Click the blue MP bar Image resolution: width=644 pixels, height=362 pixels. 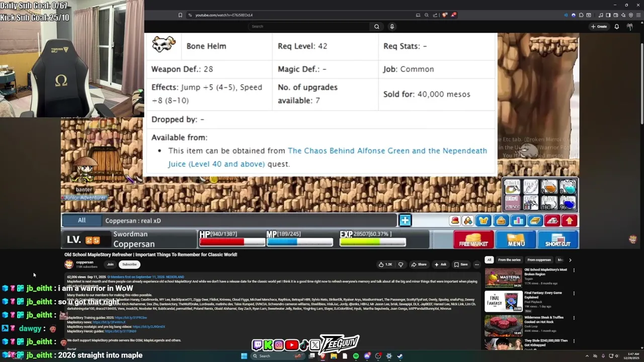coord(300,242)
